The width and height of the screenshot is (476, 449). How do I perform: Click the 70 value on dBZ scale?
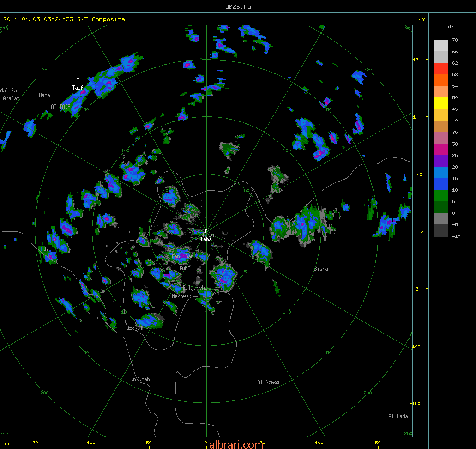455,40
